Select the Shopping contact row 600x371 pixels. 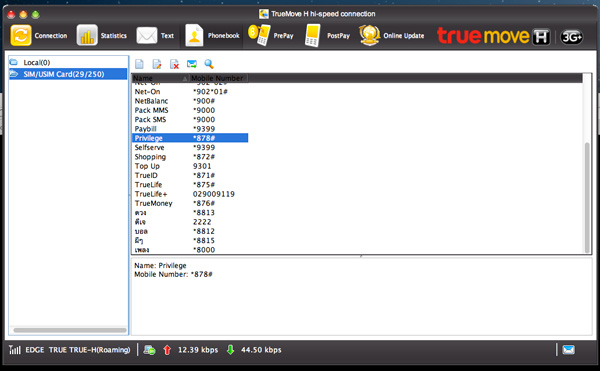[190, 157]
